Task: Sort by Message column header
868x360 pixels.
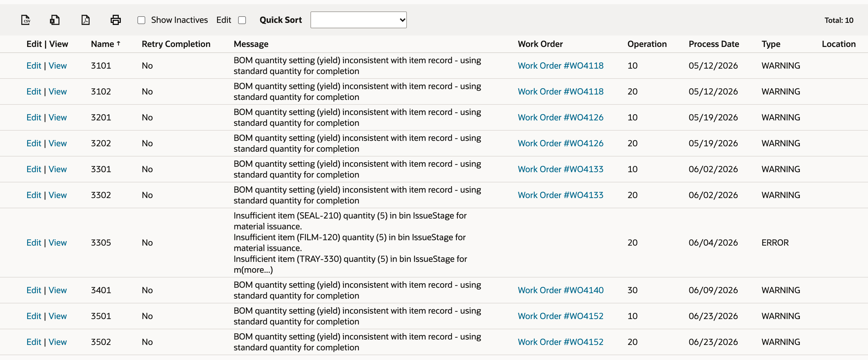Action: 251,44
